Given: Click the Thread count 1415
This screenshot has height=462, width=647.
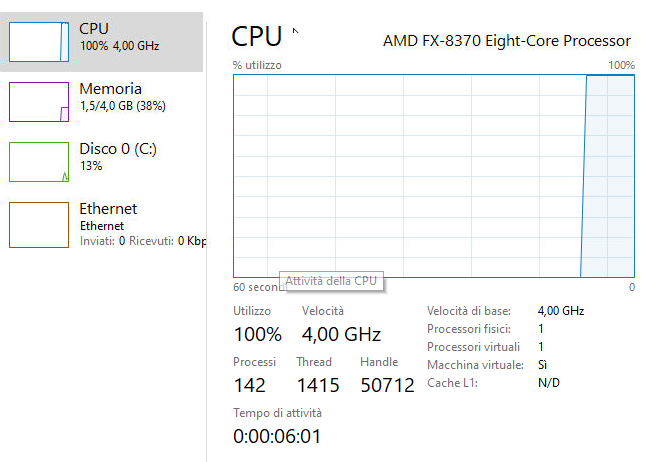Looking at the screenshot, I should pos(318,386).
